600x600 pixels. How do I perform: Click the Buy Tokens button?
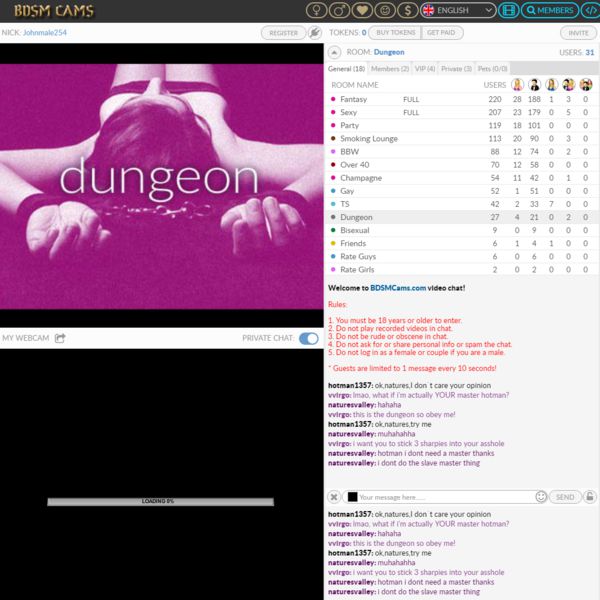pos(396,33)
